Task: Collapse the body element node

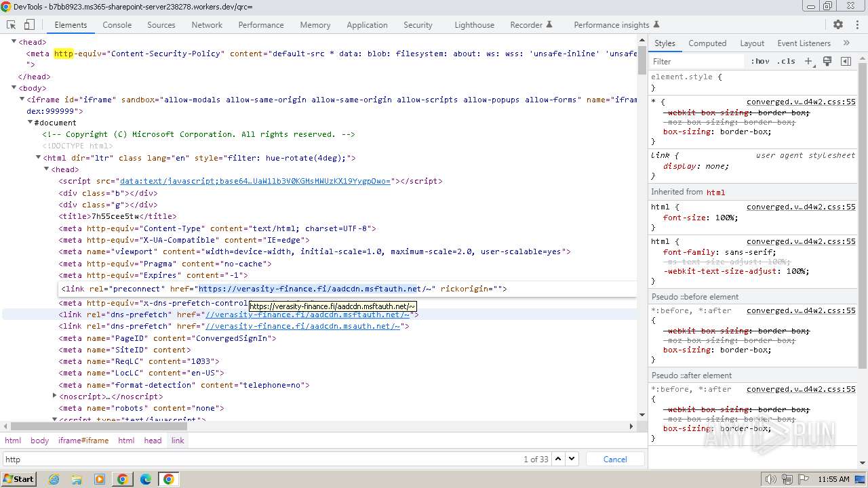Action: coord(14,88)
